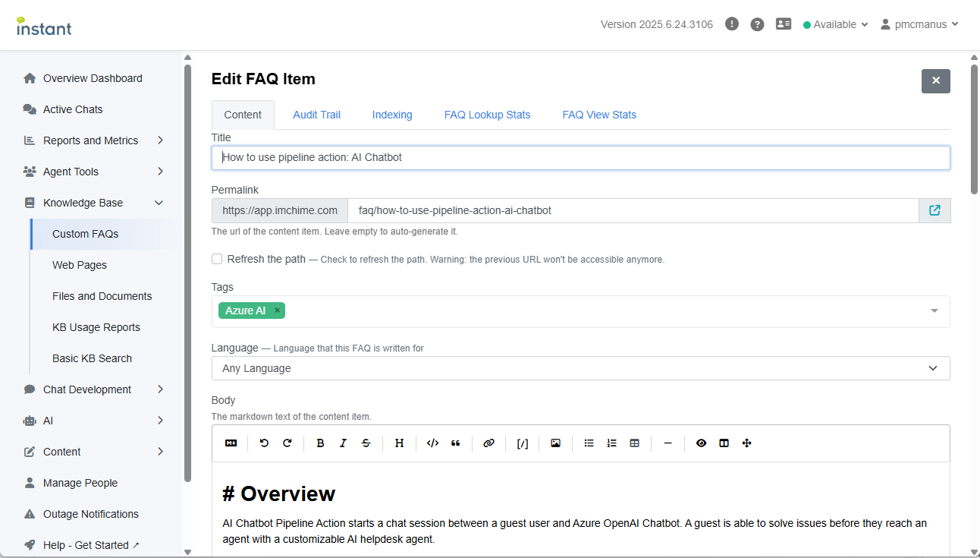
Task: Switch to the Indexing tab
Action: [x=392, y=115]
